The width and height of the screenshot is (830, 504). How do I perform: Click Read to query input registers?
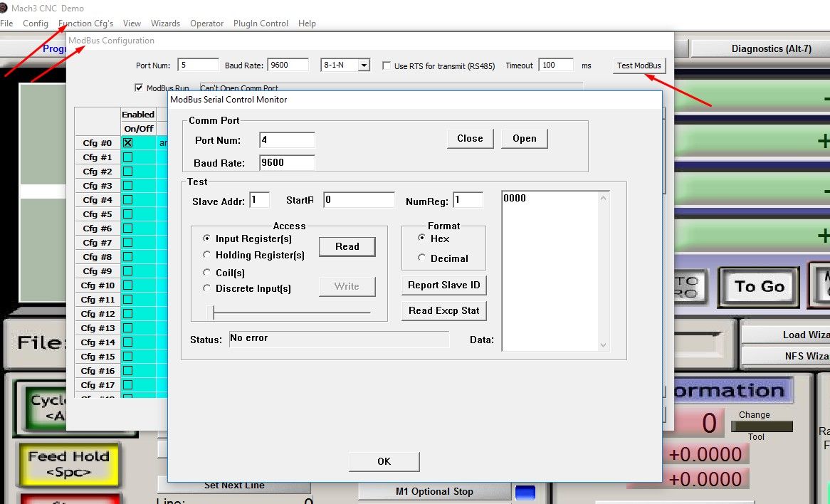click(x=347, y=246)
